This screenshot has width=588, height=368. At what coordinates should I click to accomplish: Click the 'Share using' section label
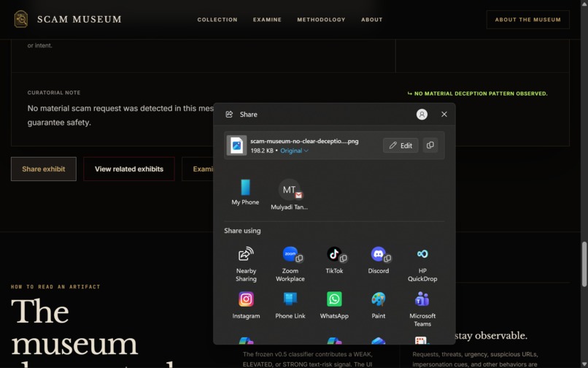coord(242,231)
